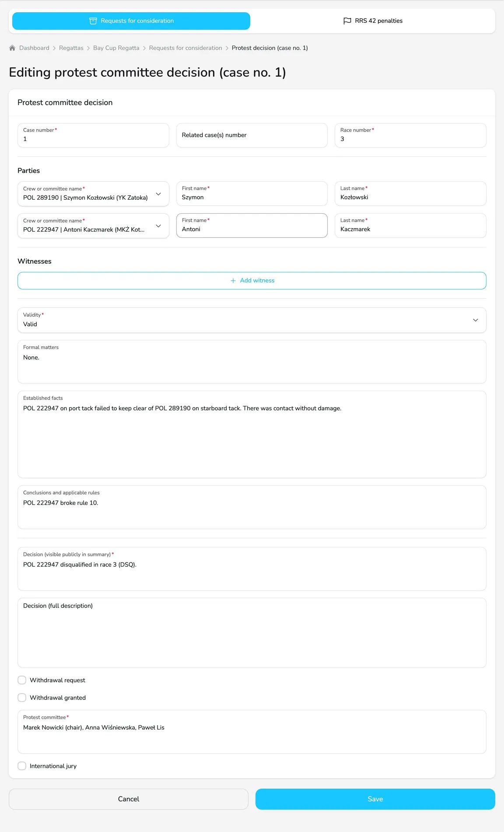This screenshot has height=832, width=504.
Task: Enable the Withdrawal granted checkbox
Action: point(22,698)
